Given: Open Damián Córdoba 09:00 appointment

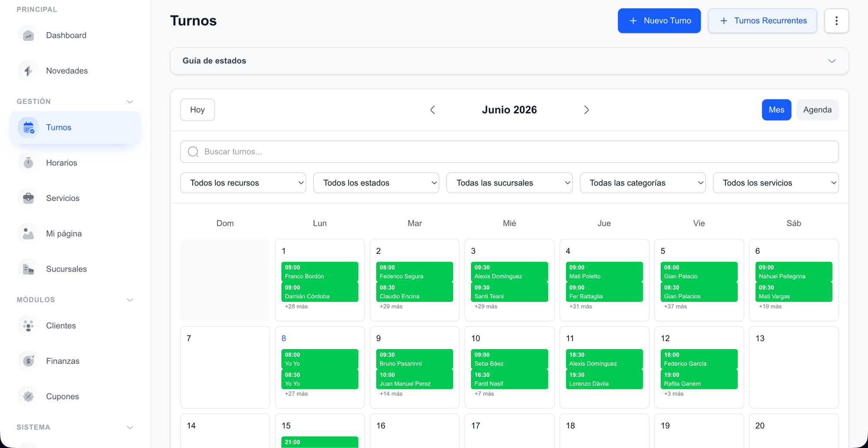Looking at the screenshot, I should pos(320,292).
